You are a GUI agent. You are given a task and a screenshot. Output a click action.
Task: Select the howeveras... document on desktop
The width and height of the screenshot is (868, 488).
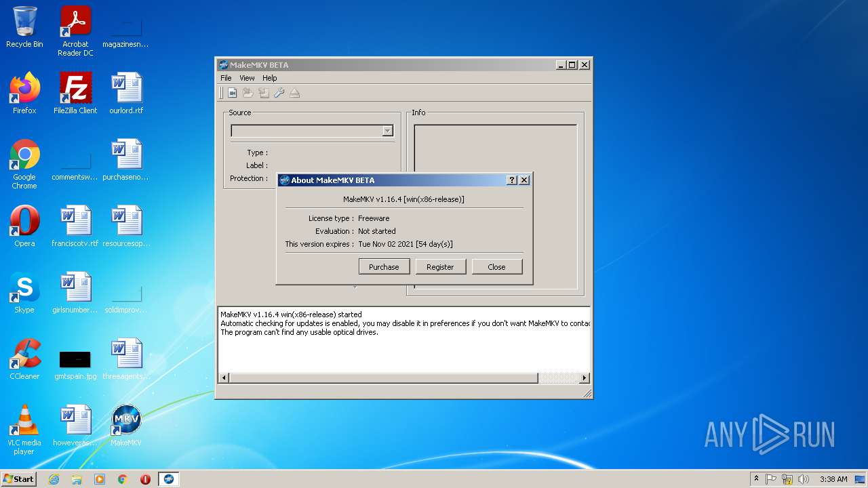pos(75,426)
